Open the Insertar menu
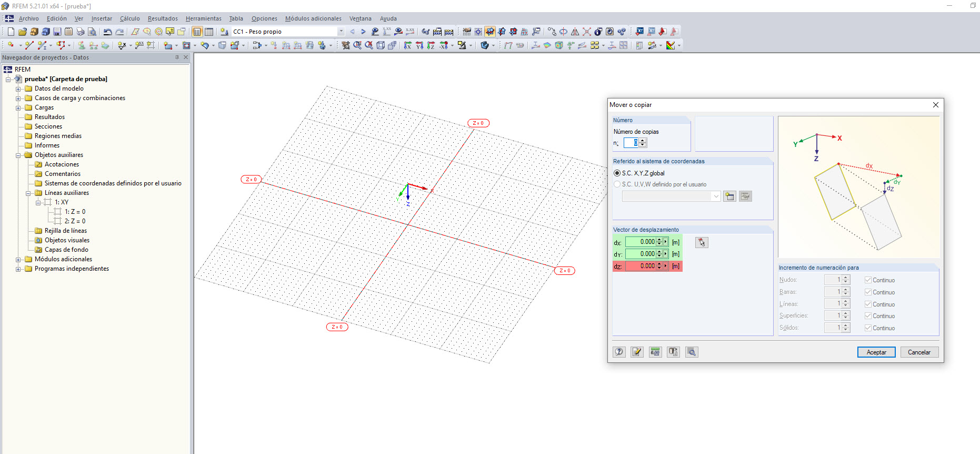This screenshot has height=454, width=980. point(102,18)
